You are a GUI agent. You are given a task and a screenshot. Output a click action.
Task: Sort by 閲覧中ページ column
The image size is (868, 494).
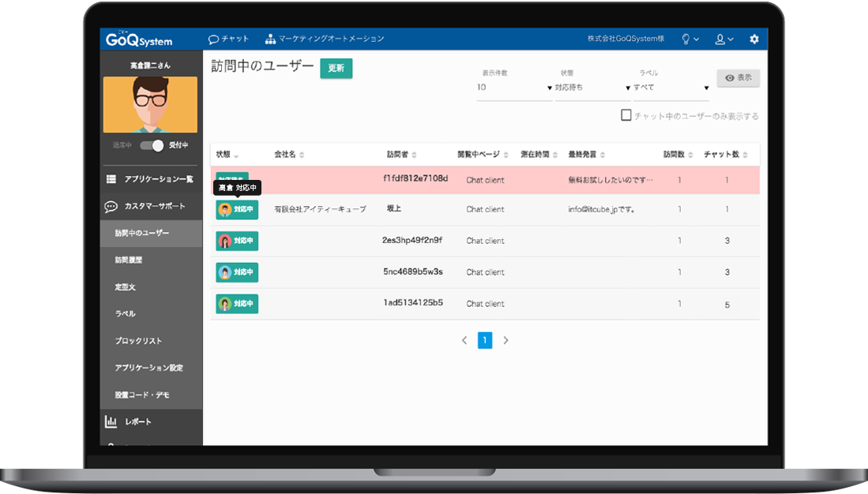point(483,155)
